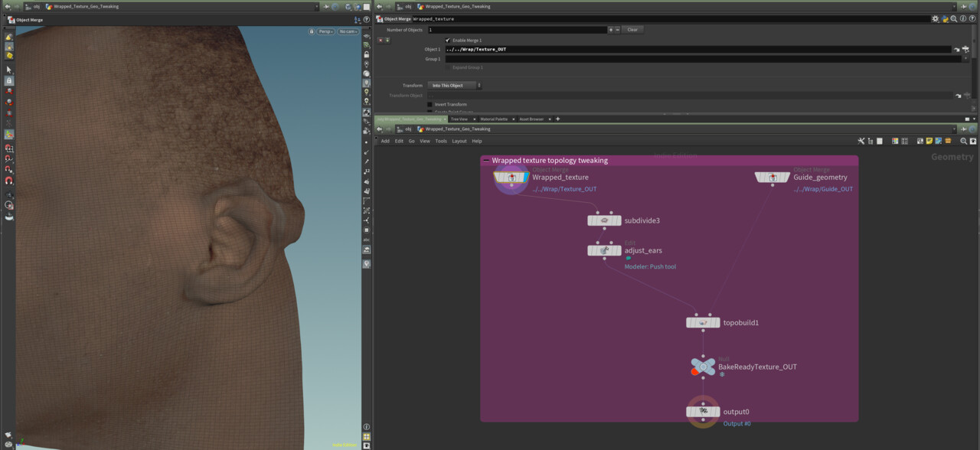Click the Wrapped_texture Object Merge node icon

point(511,178)
